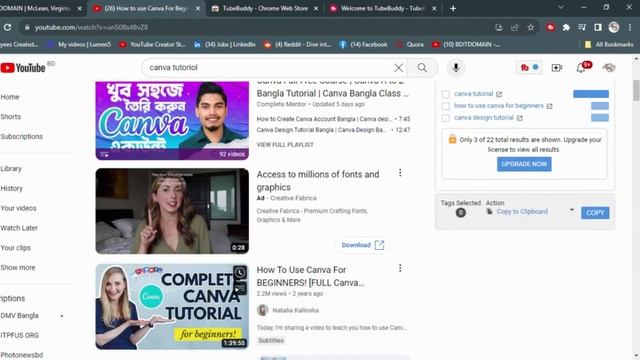Start voice search with microphone icon

point(456,68)
